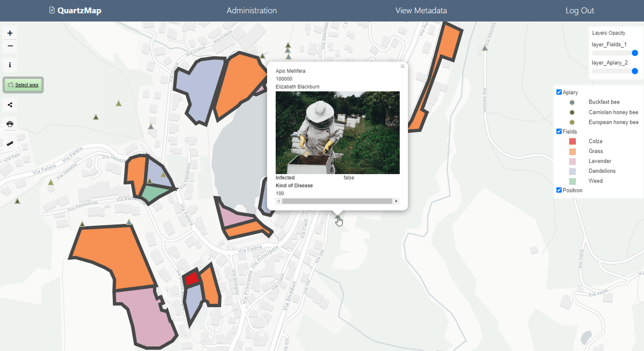The height and width of the screenshot is (351, 644).
Task: Click the popup scrollbar left arrow
Action: [x=279, y=201]
